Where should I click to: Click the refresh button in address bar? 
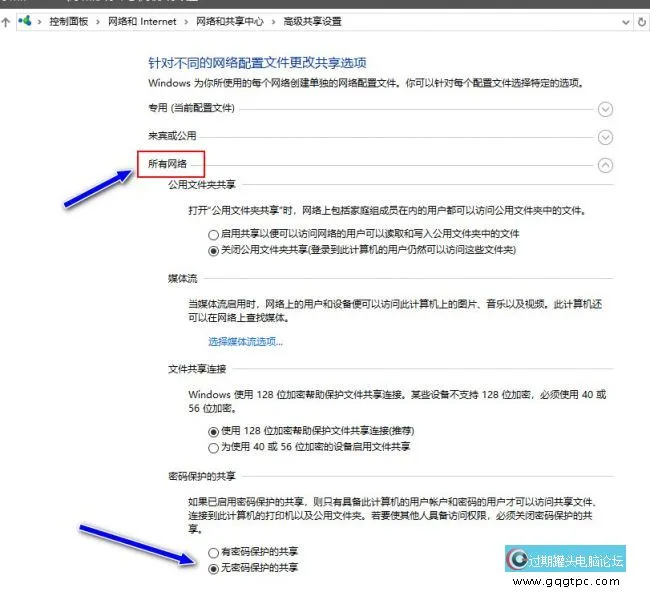643,20
